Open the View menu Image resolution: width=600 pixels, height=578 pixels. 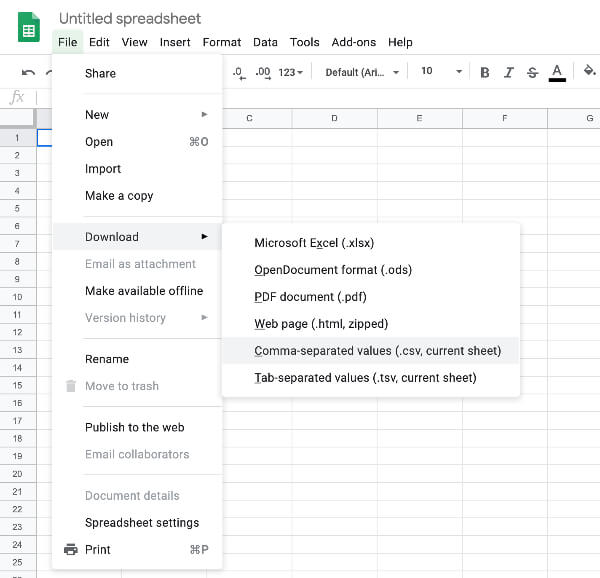point(134,42)
